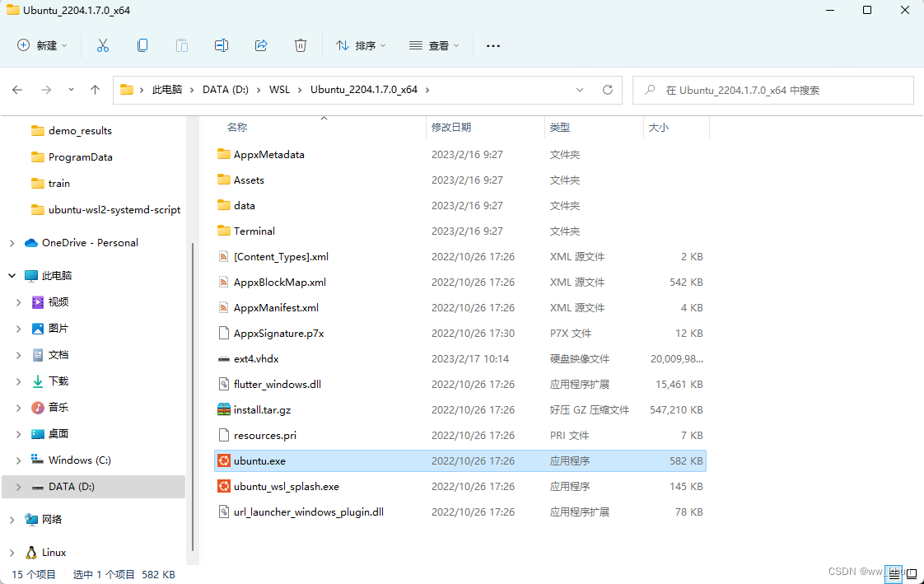
Task: Expand the OneDrive - Personal node
Action: tap(12, 243)
